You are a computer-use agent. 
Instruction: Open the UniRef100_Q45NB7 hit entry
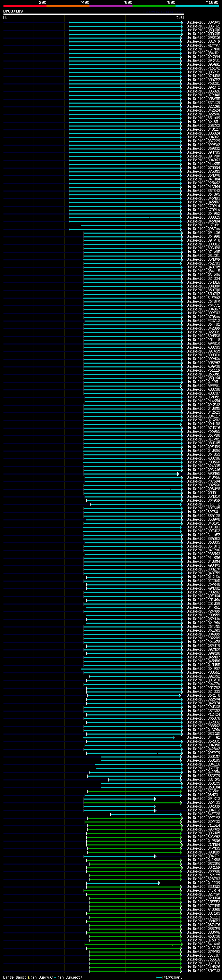[203, 657]
